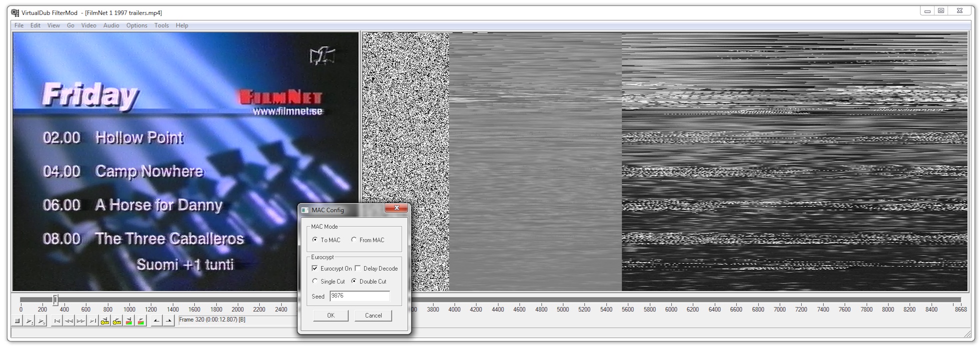Click the timeline track near frame 1000
The width and height of the screenshot is (980, 348).
(129, 300)
